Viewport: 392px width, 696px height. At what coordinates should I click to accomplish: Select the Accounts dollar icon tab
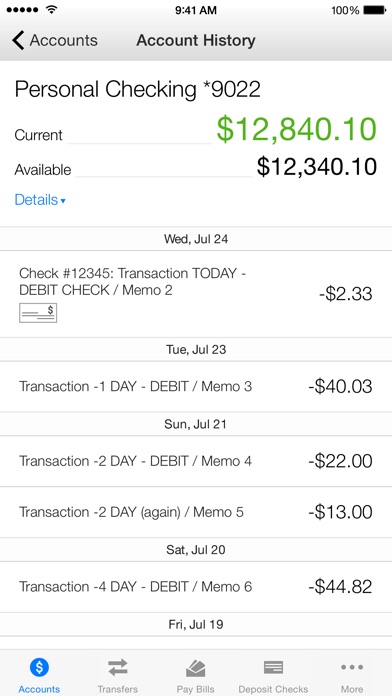[x=39, y=667]
